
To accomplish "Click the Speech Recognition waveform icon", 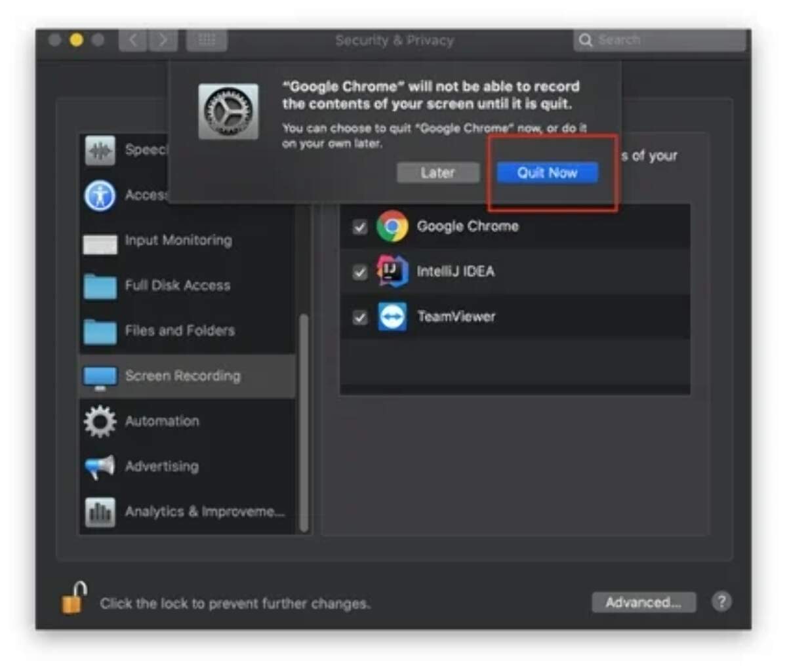I will [100, 151].
